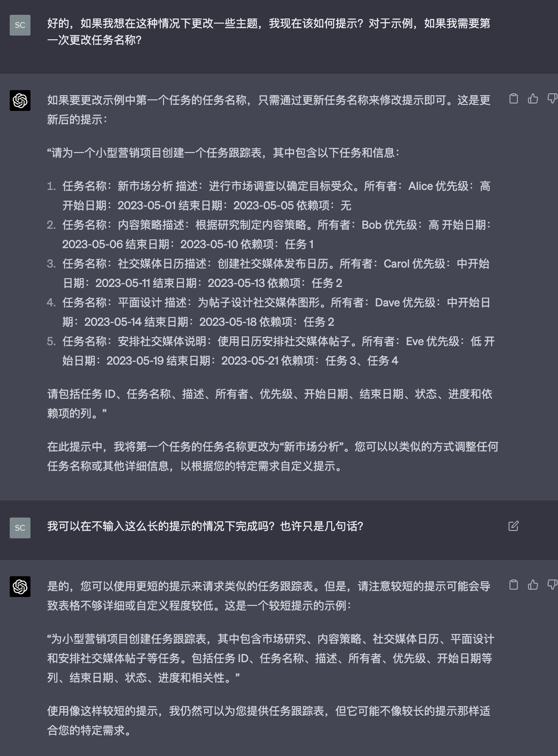
Task: Edit the message asking about shorter prompts
Action: point(514,526)
